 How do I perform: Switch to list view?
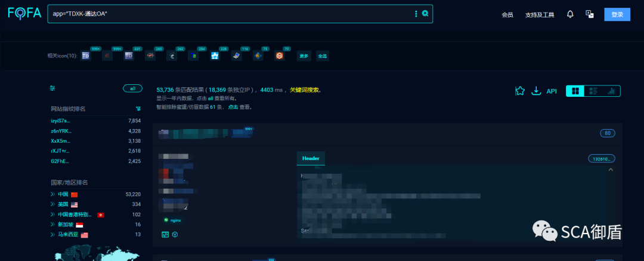[593, 91]
